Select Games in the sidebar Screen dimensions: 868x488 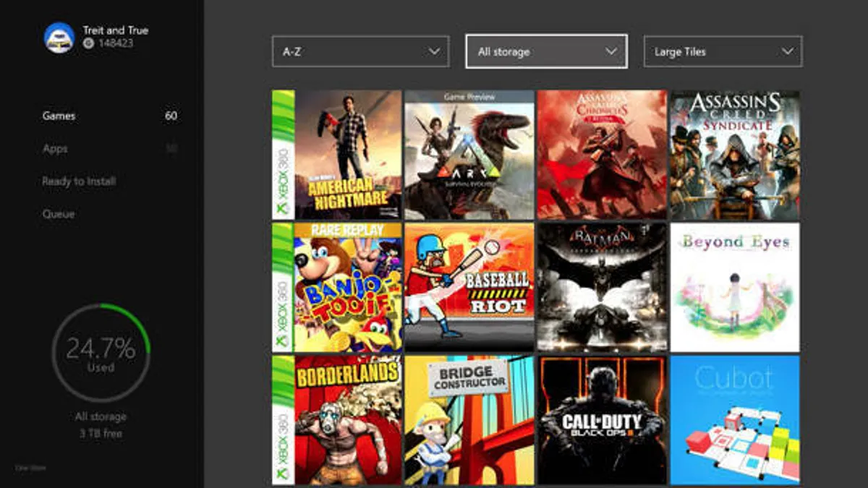pyautogui.click(x=61, y=116)
